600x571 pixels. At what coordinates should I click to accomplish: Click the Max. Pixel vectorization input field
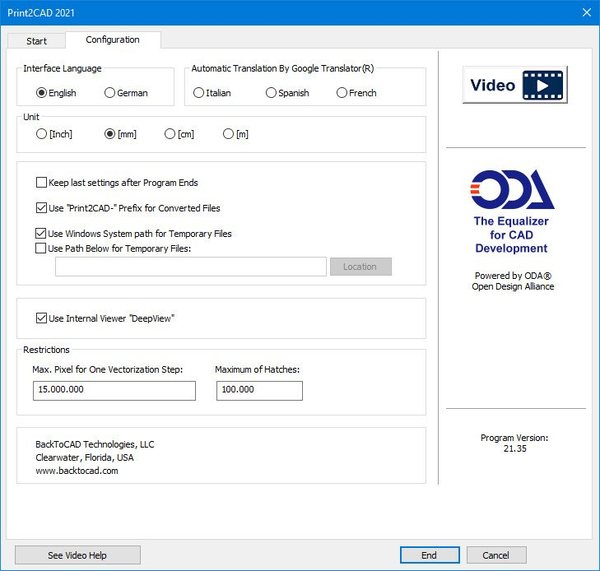point(113,391)
